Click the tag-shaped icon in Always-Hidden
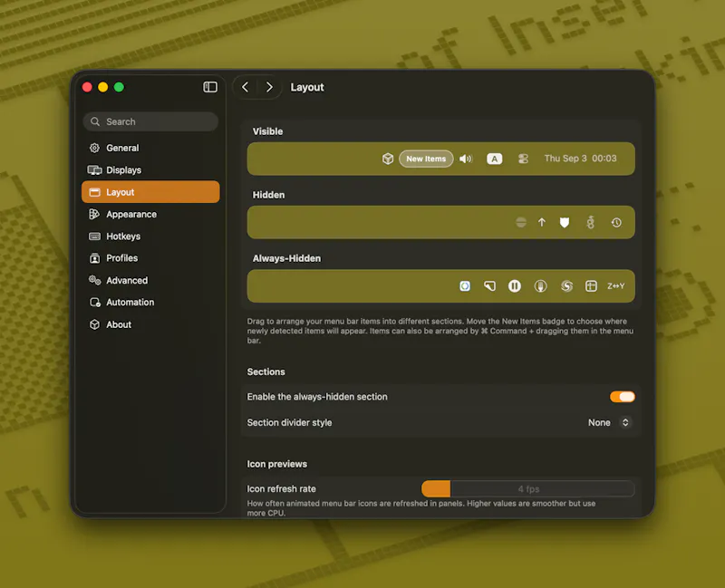This screenshot has width=725, height=588. pos(489,286)
